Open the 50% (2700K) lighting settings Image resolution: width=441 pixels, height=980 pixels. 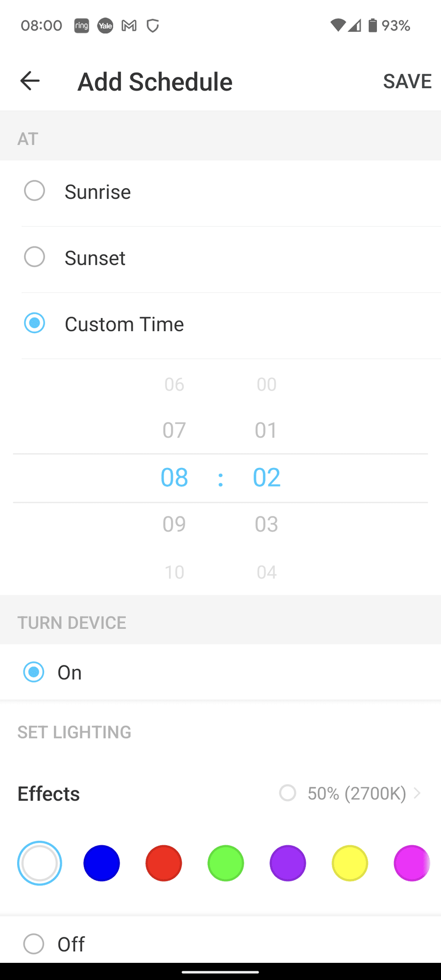[x=357, y=793]
